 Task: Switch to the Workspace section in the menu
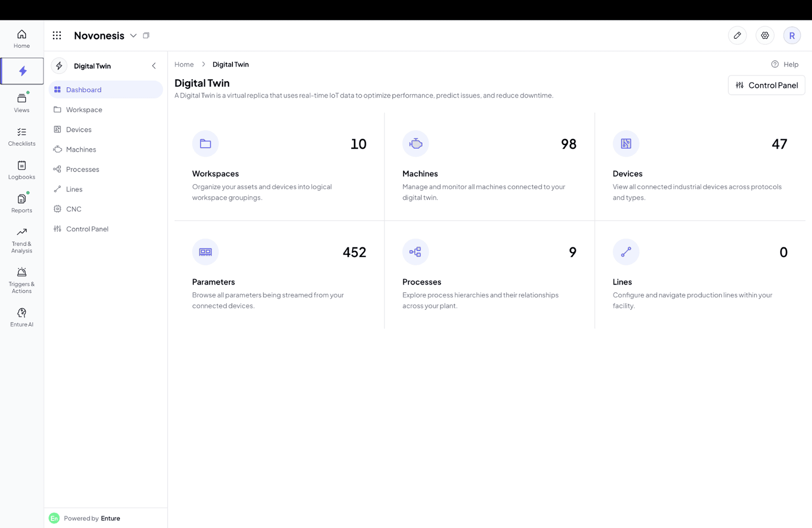pyautogui.click(x=84, y=110)
